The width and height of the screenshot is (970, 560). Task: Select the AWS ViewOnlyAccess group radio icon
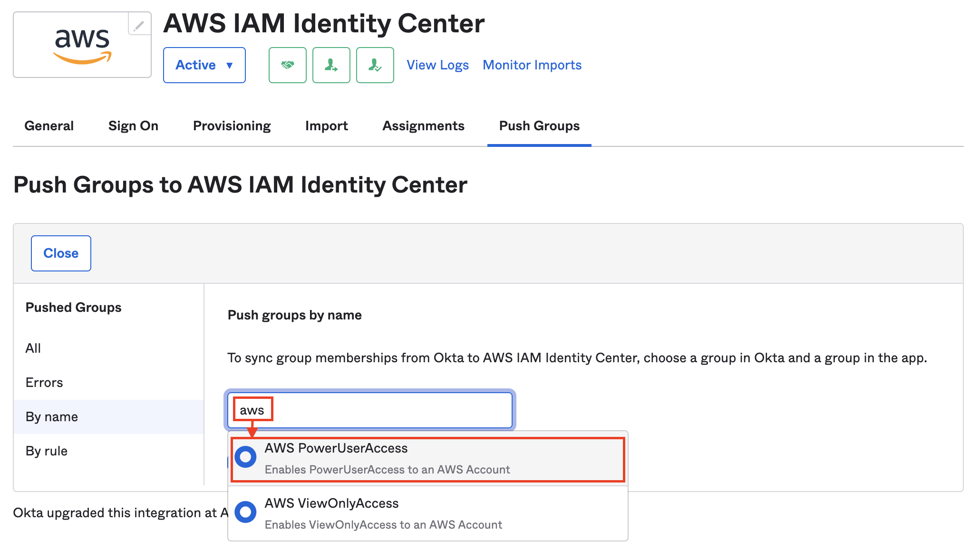click(246, 512)
